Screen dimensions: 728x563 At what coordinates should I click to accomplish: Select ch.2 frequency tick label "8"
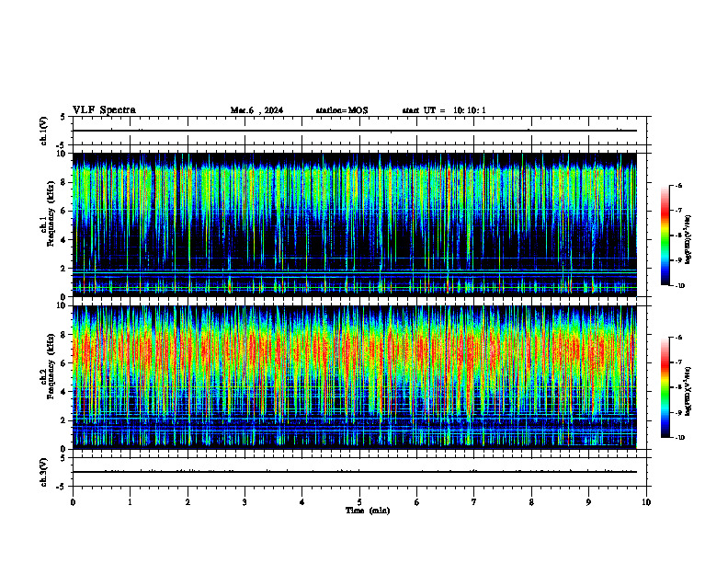click(x=63, y=335)
